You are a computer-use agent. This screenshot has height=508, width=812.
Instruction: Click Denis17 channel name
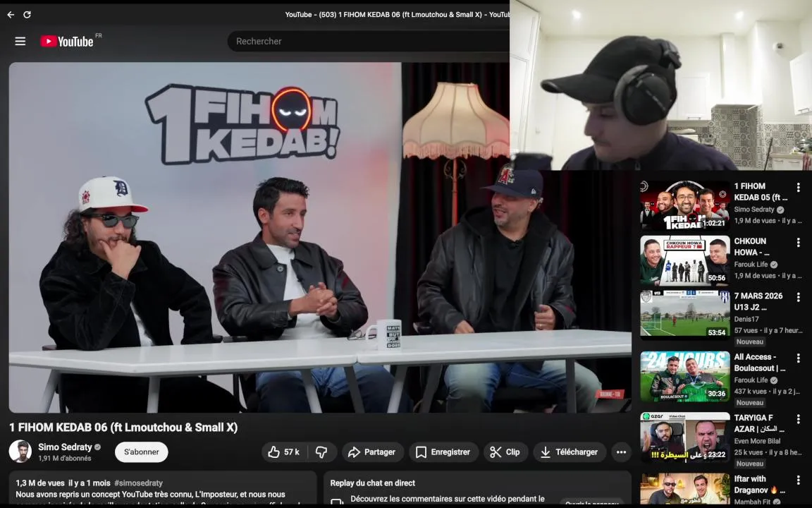pos(746,320)
